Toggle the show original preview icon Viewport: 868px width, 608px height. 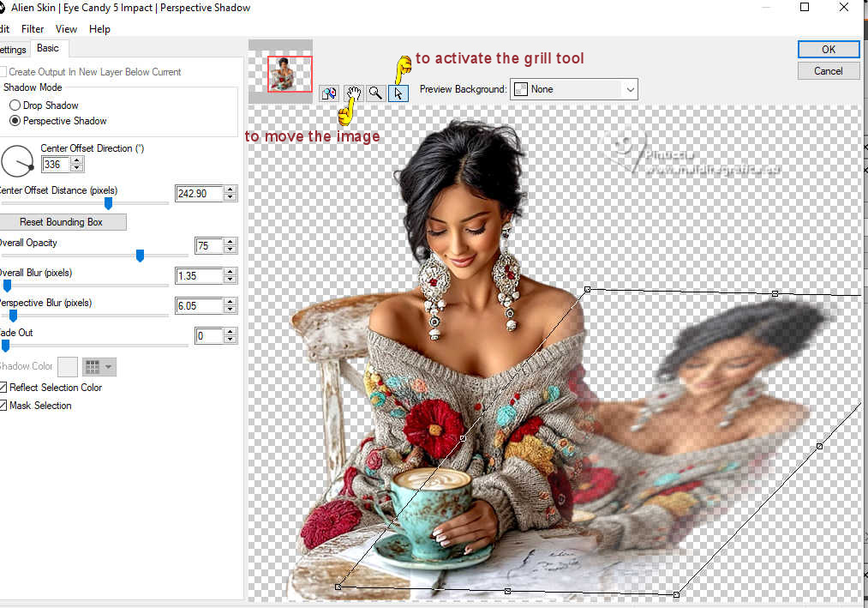click(329, 93)
